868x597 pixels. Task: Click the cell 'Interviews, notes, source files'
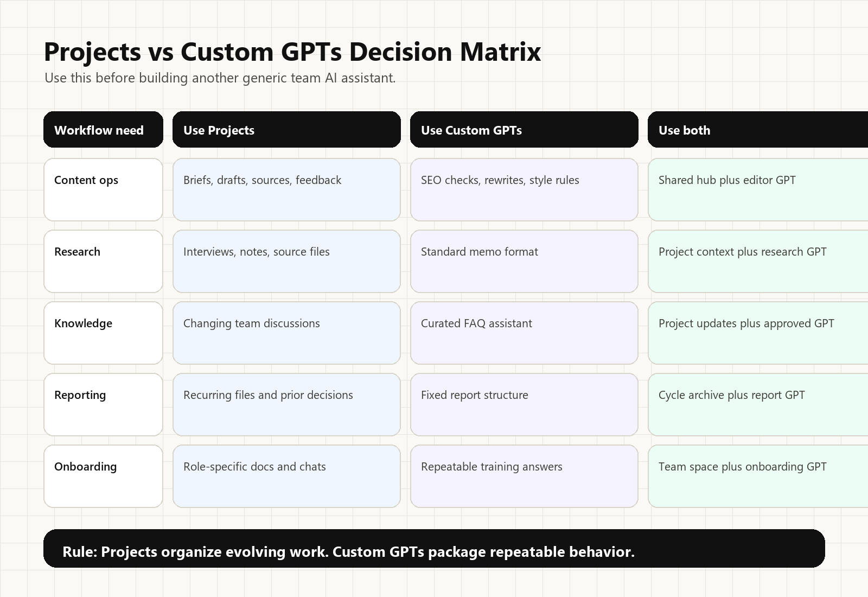[x=286, y=261]
